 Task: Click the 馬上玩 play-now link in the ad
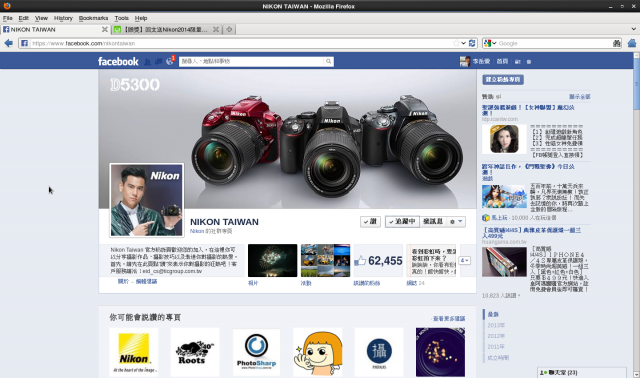pyautogui.click(x=499, y=218)
